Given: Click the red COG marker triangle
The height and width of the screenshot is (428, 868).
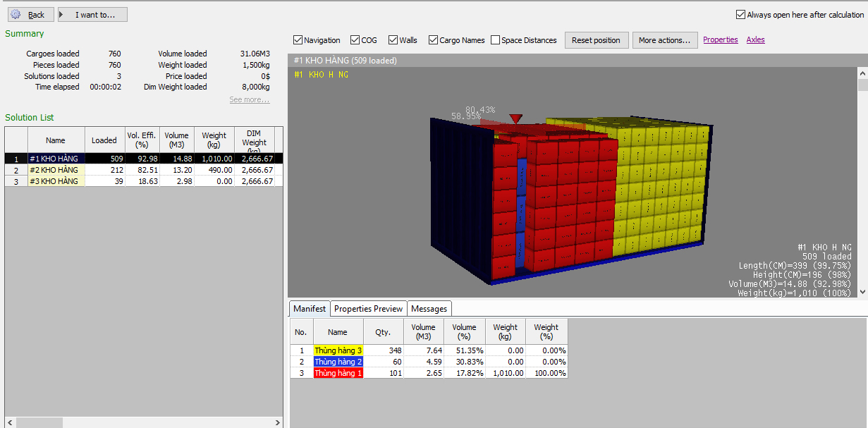Looking at the screenshot, I should 516,118.
